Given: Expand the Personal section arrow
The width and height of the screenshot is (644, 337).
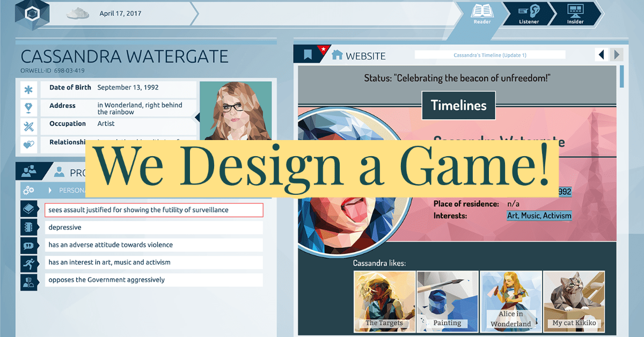Looking at the screenshot, I should (x=50, y=190).
